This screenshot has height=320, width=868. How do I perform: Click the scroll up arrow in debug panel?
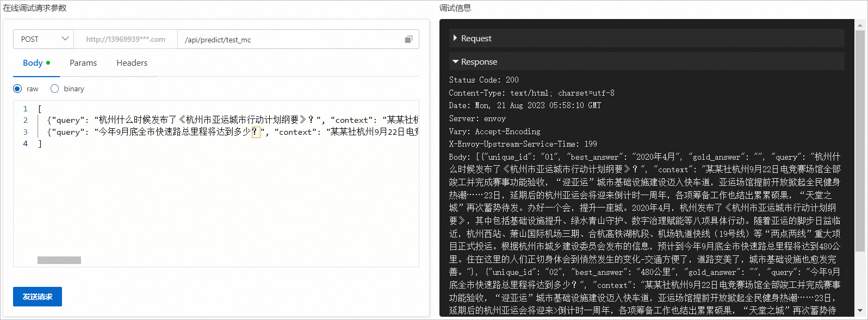click(x=860, y=25)
